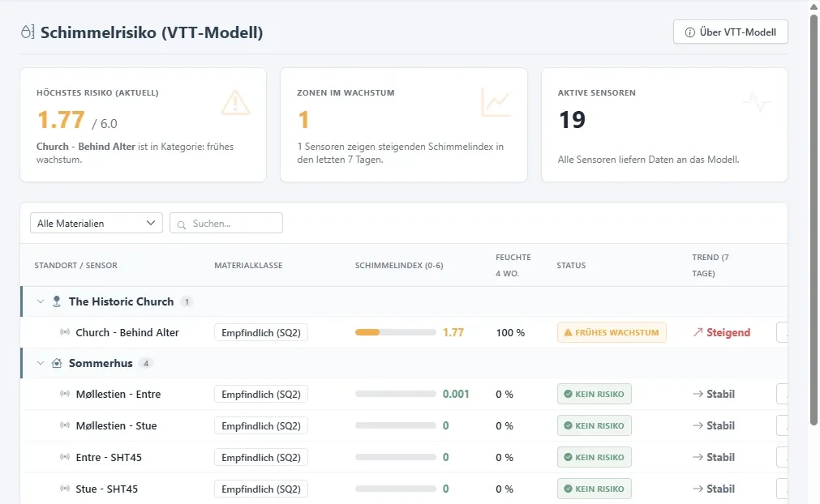The image size is (820, 504).
Task: Click sensor icon next to Stue - SHT45
Action: point(65,489)
